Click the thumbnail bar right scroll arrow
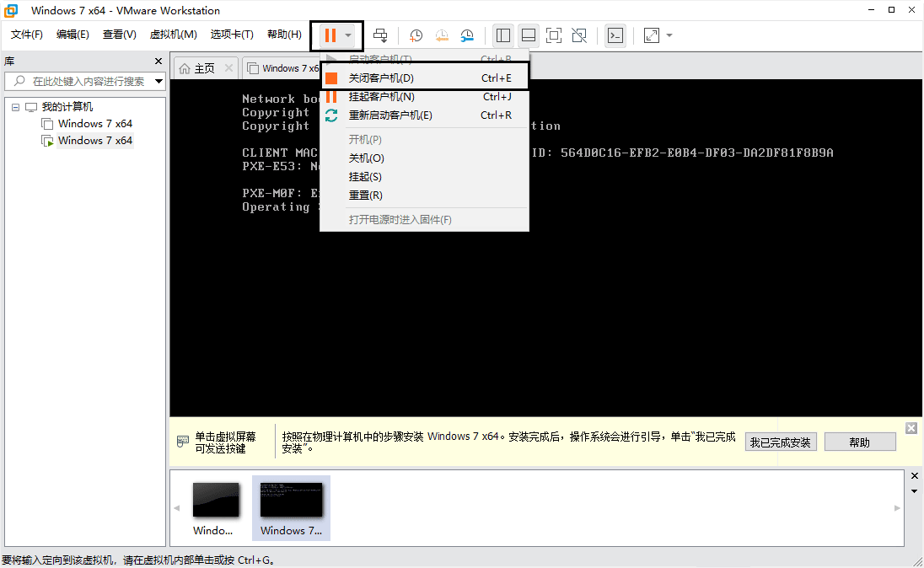Screen dimensions: 924x568 click(897, 508)
